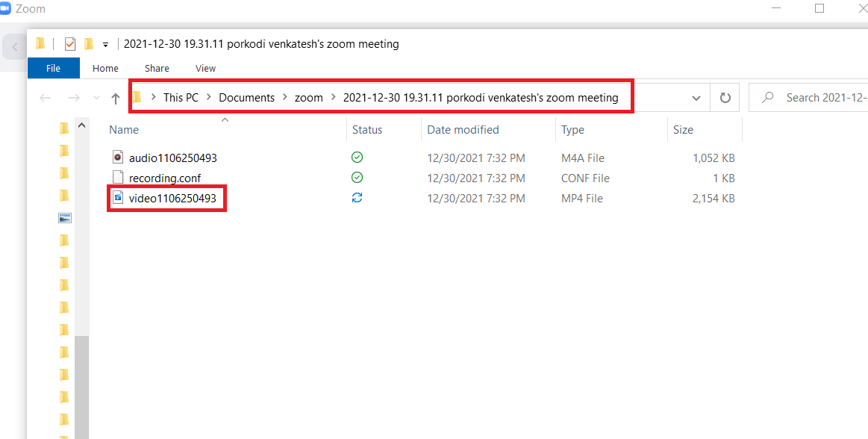This screenshot has height=439, width=868.
Task: Expand the Recent locations dropdown arrow
Action: pos(96,98)
